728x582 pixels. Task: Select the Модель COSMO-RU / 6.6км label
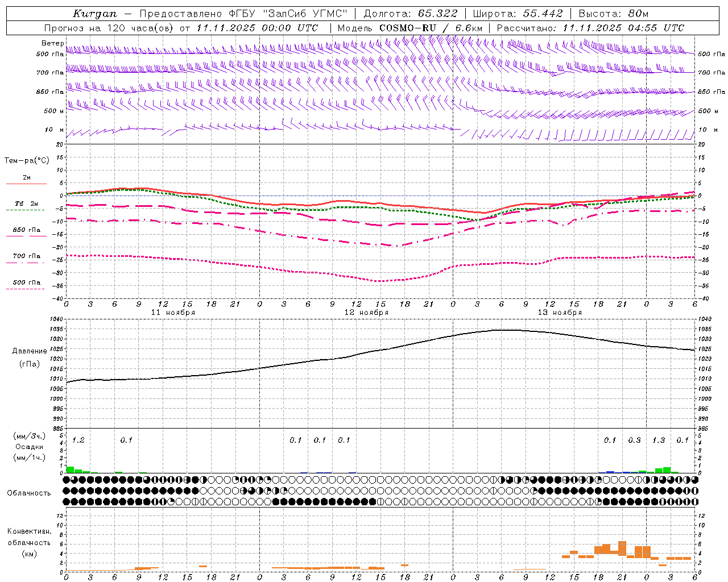coord(410,28)
